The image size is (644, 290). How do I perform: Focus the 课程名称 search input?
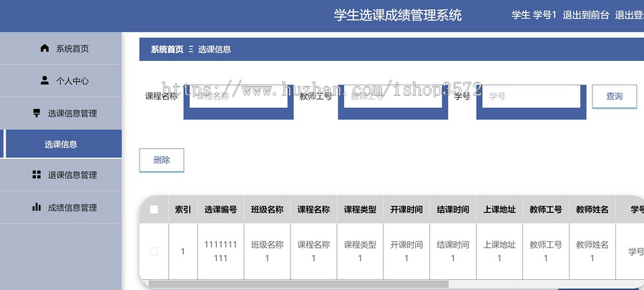[x=238, y=97]
